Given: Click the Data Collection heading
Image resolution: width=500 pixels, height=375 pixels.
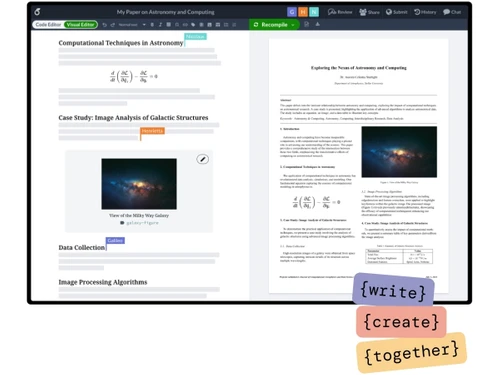Looking at the screenshot, I should click(82, 248).
